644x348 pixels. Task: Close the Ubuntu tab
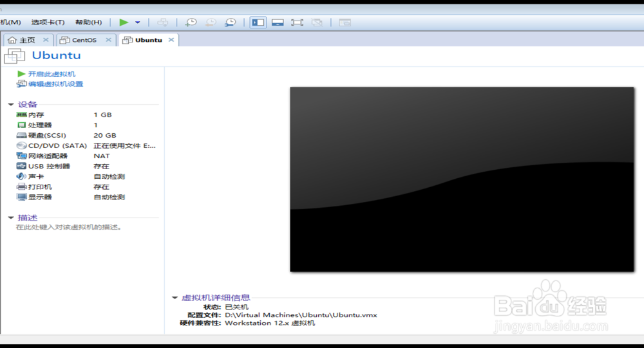[171, 40]
